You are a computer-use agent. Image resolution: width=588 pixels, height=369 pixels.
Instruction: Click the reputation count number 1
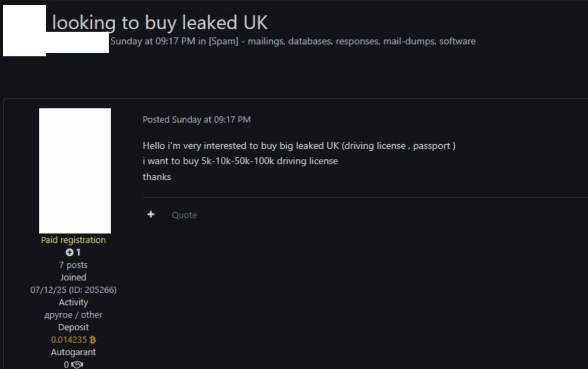[x=78, y=252]
